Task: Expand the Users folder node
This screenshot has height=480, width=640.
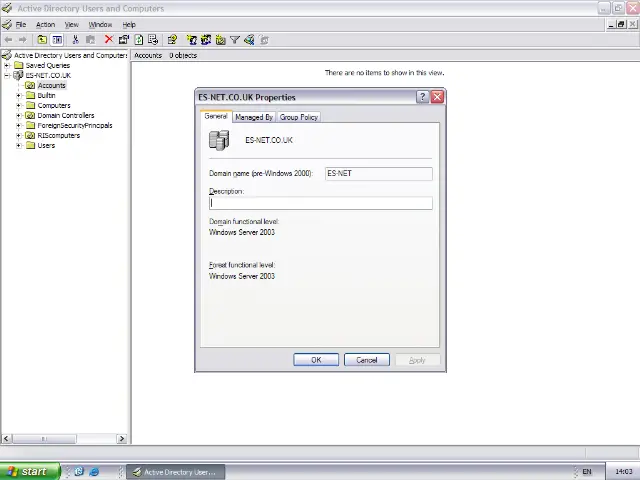Action: (x=18, y=145)
